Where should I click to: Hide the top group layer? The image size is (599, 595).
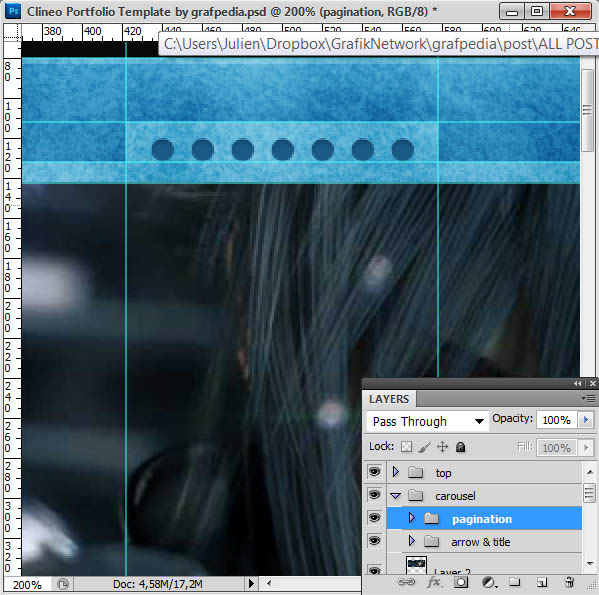(x=374, y=472)
